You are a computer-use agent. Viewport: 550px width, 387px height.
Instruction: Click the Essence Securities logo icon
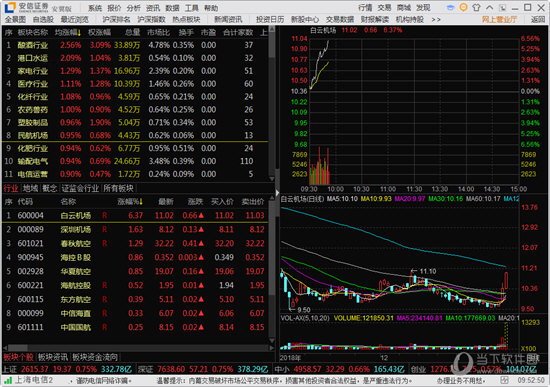pyautogui.click(x=10, y=7)
